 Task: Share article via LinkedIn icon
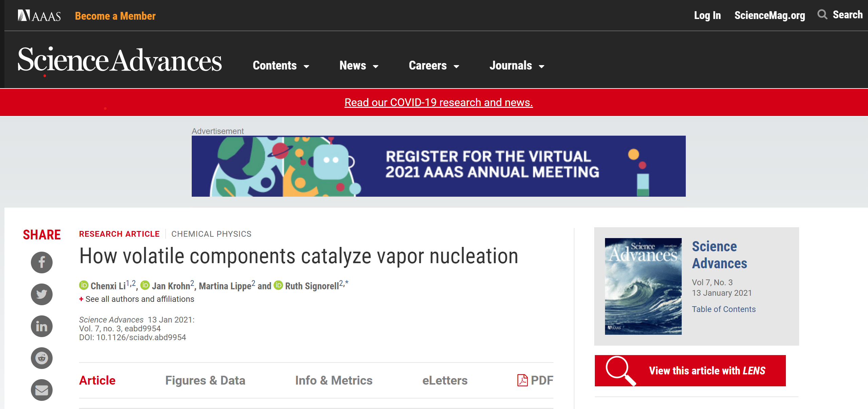click(x=42, y=326)
